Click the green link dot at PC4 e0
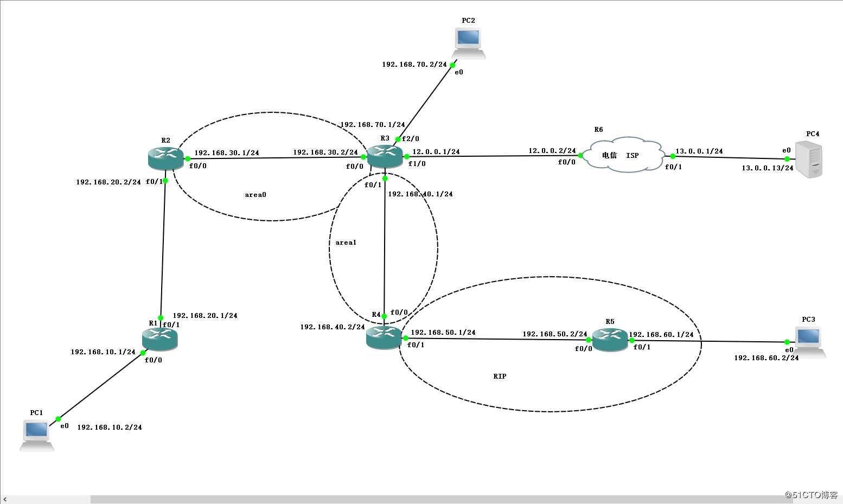843x504 pixels. tap(787, 159)
